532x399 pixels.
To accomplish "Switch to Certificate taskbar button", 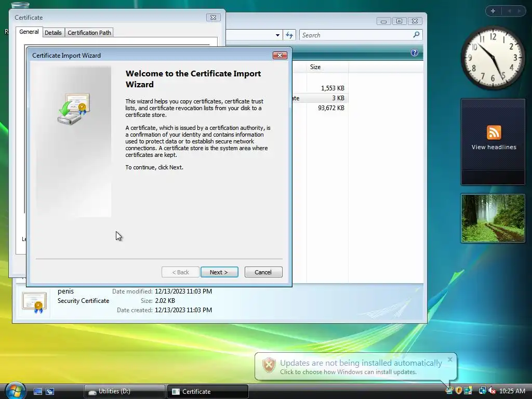I will pos(208,391).
